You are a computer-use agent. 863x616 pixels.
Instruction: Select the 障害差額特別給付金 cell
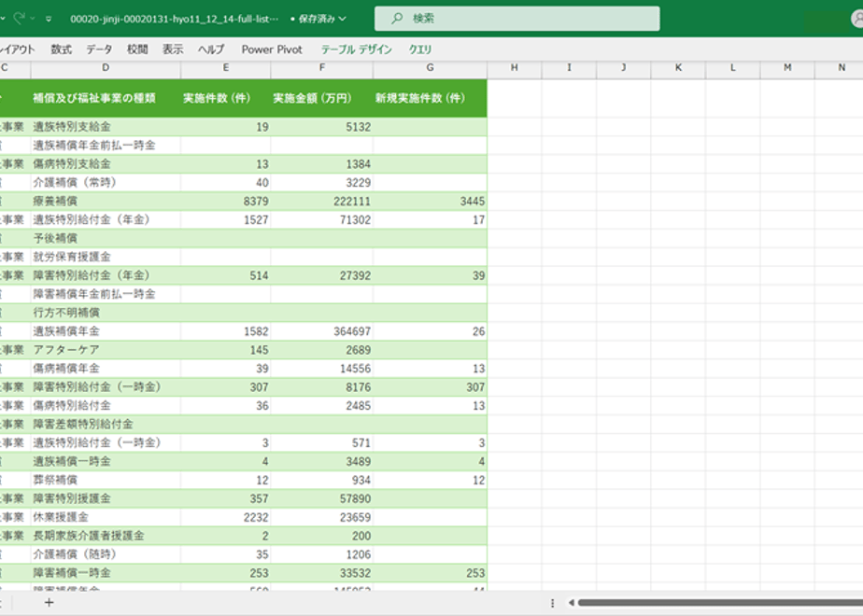click(x=106, y=425)
